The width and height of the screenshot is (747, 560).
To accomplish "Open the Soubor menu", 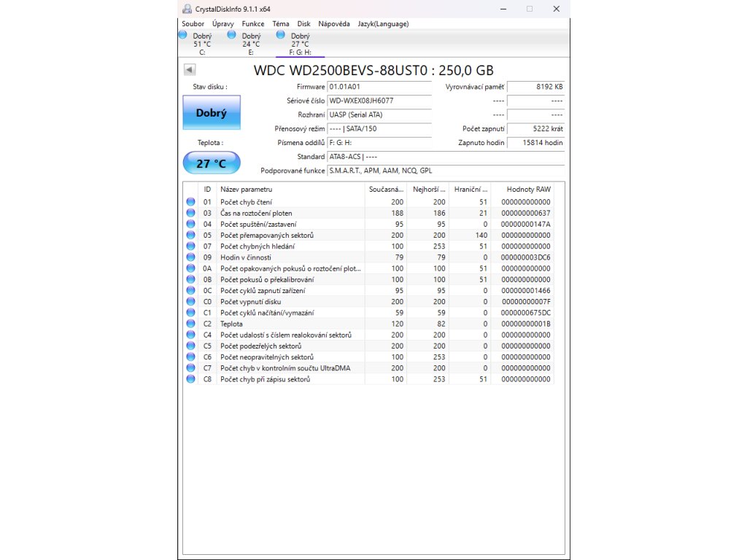I will coord(193,24).
